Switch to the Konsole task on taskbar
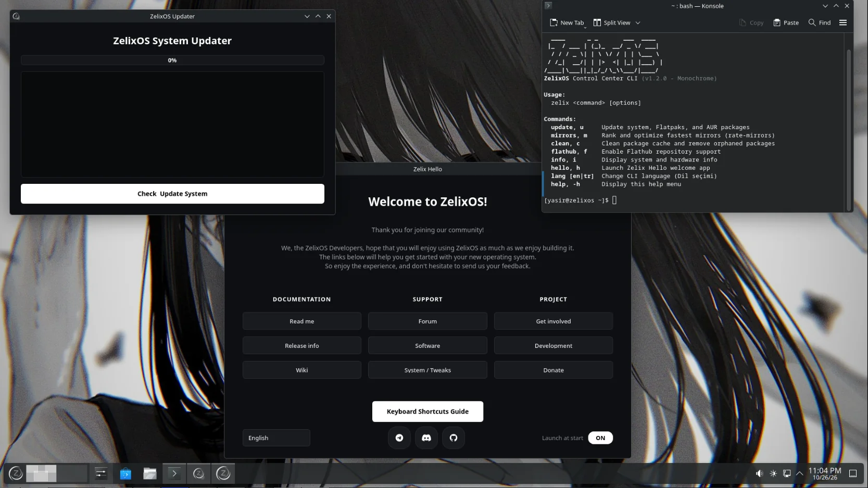This screenshot has width=868, height=488. [x=174, y=473]
